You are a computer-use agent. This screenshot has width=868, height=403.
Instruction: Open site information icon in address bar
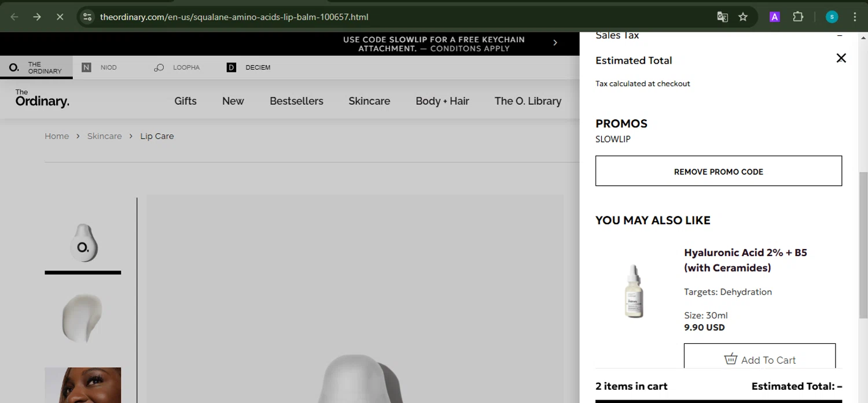coord(87,17)
